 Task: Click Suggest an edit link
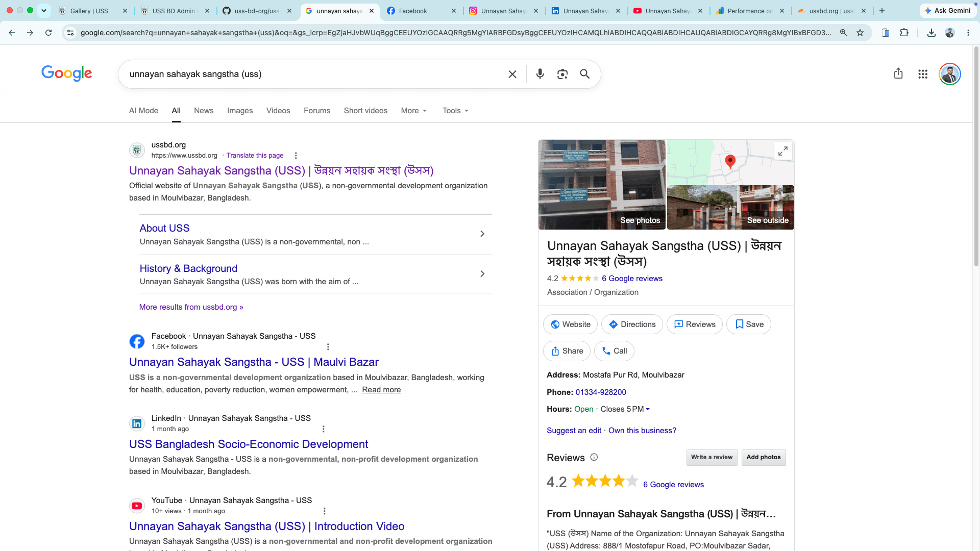click(x=574, y=431)
